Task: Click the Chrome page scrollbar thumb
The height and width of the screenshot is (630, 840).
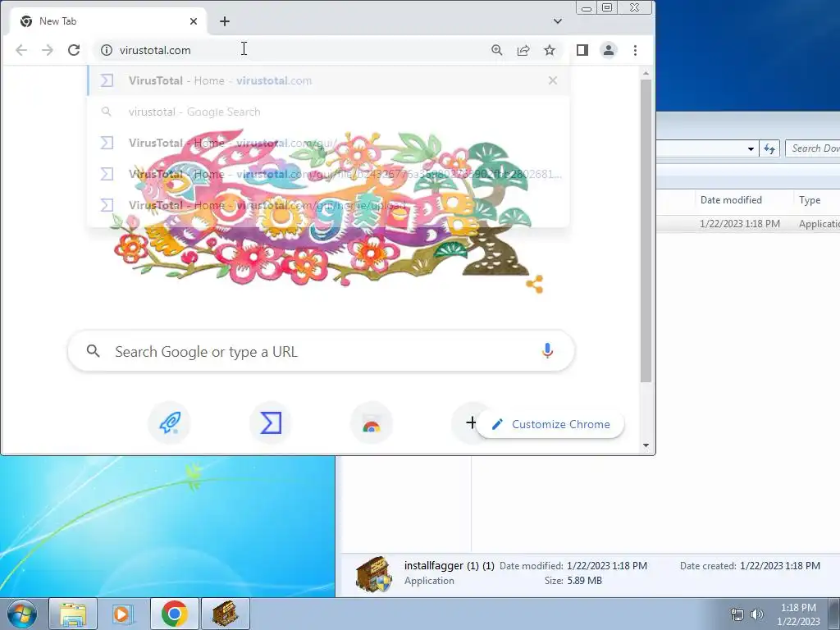Action: tap(646, 231)
